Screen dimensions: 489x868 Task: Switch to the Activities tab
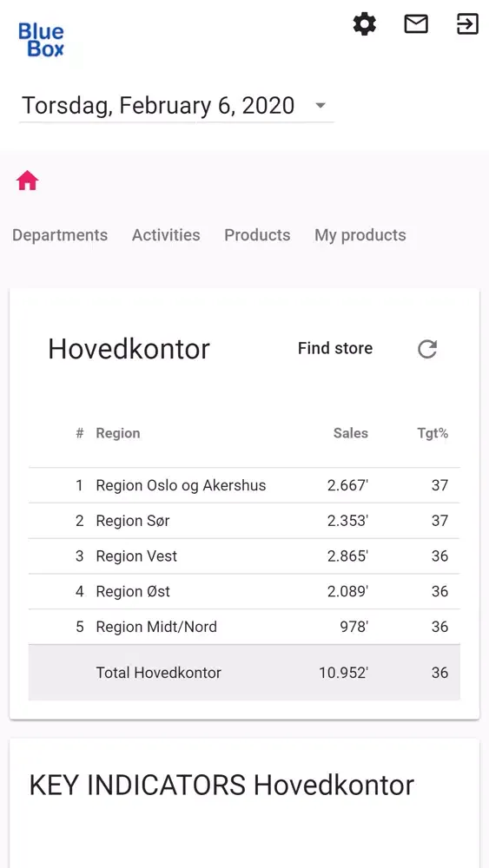(166, 235)
